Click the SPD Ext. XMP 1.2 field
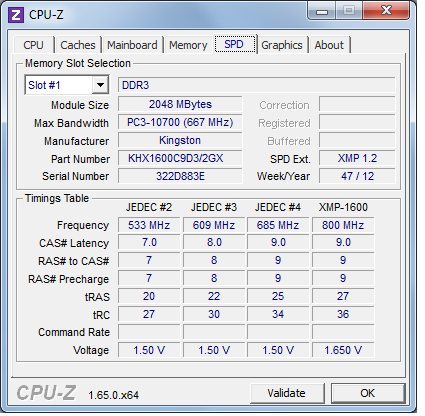The image size is (425, 416). (x=357, y=158)
